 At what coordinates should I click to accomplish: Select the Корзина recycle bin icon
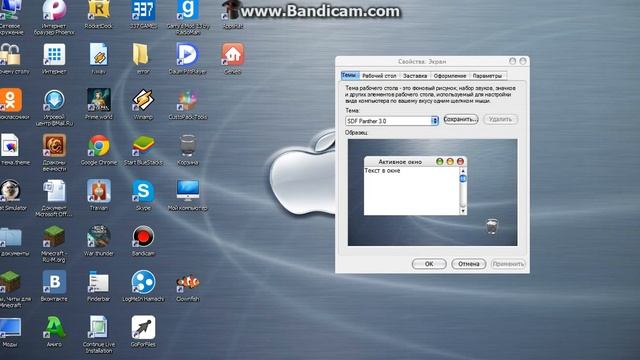tap(188, 146)
